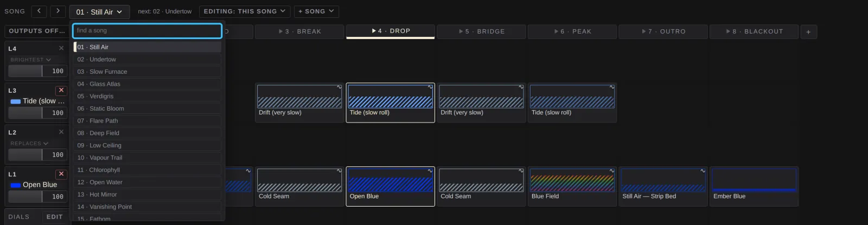Open the 01 · Still Air song selector
The width and height of the screenshot is (868, 225).
click(x=99, y=12)
